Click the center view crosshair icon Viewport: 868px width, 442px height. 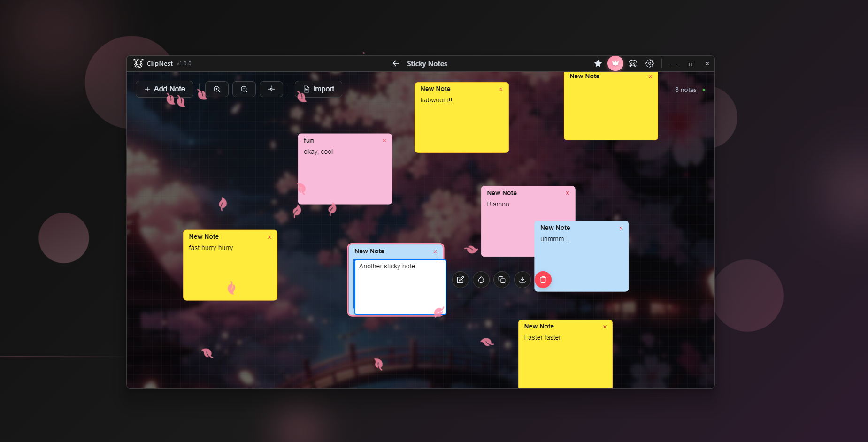[271, 89]
